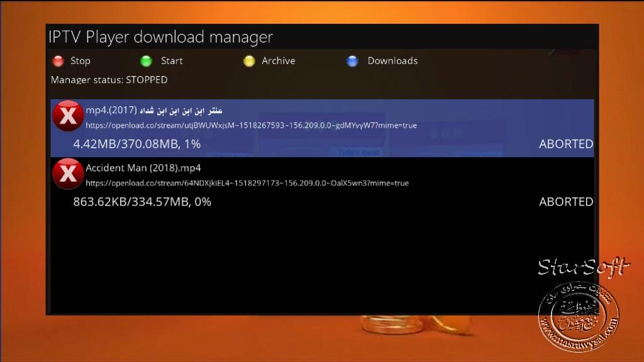Viewport: 644px width, 362px height.
Task: Click the green Start button icon
Action: pos(146,61)
